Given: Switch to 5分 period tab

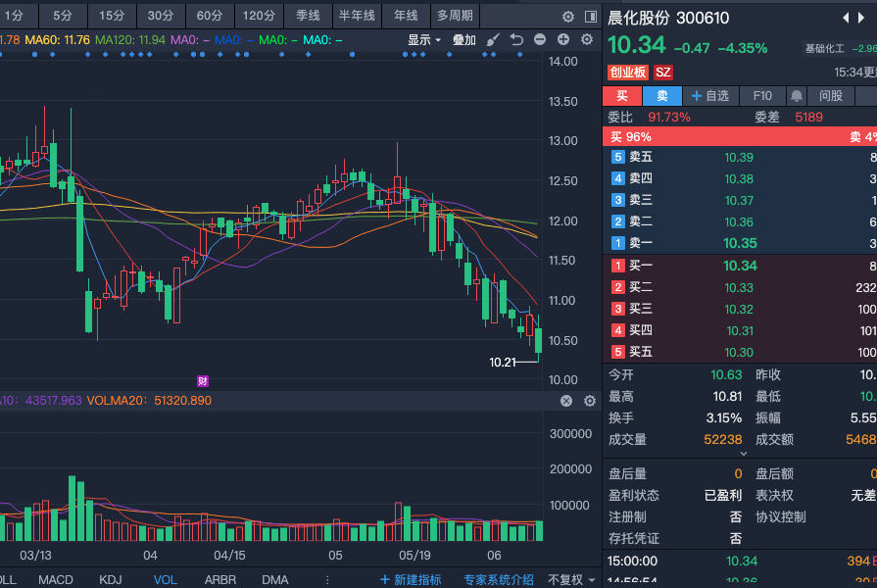Looking at the screenshot, I should point(63,16).
